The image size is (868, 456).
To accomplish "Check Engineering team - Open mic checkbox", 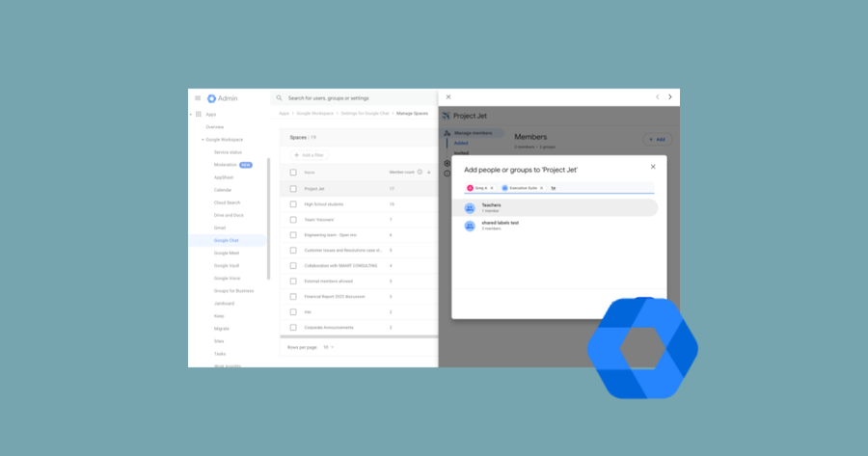I will [293, 235].
